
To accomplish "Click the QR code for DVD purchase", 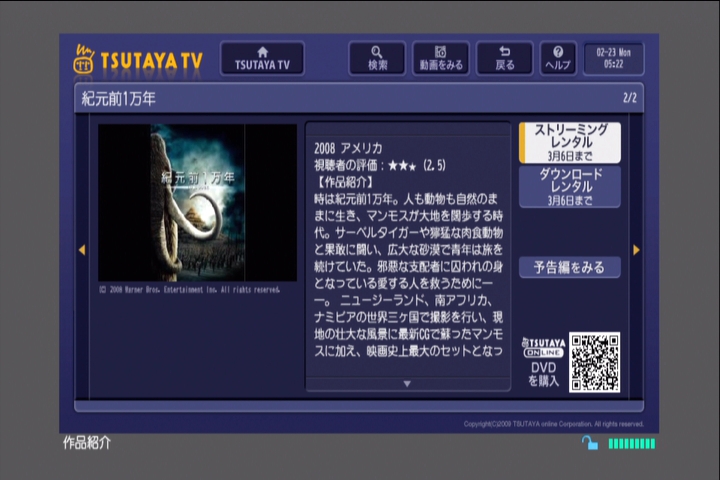I will [595, 362].
